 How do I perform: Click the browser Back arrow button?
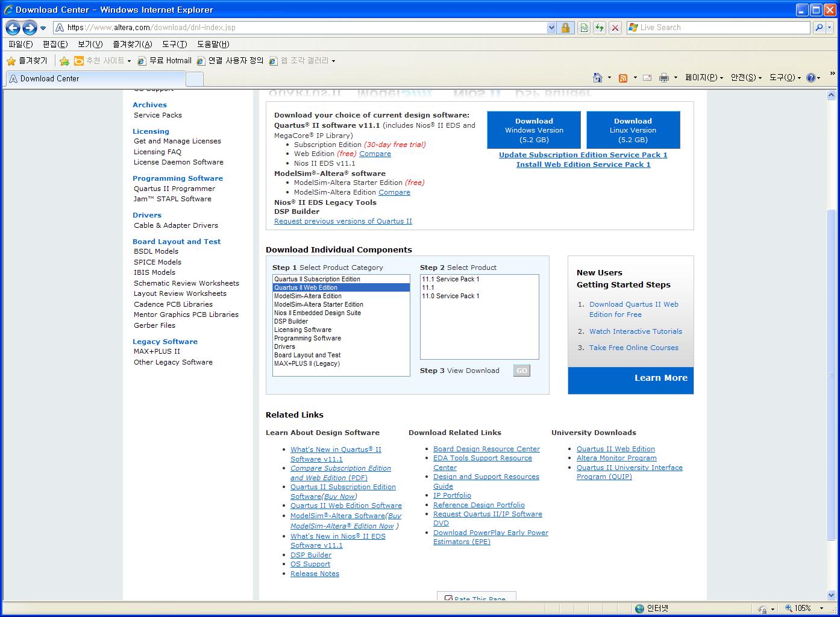coord(13,28)
